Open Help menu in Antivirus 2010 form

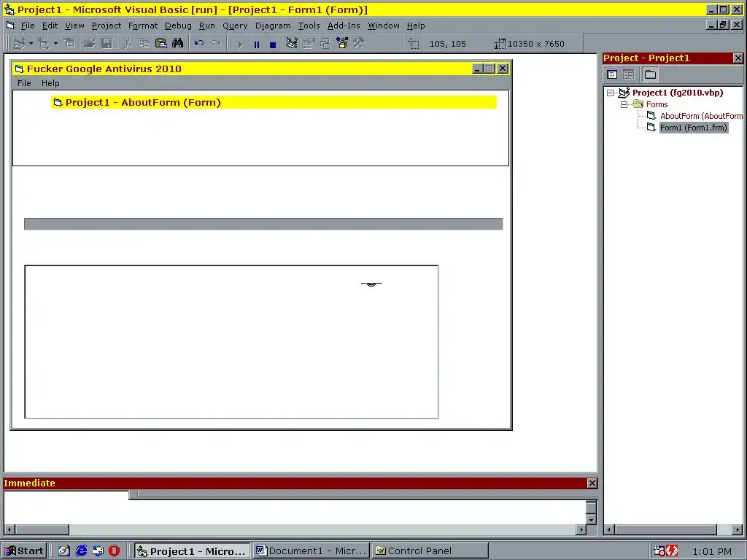[50, 83]
